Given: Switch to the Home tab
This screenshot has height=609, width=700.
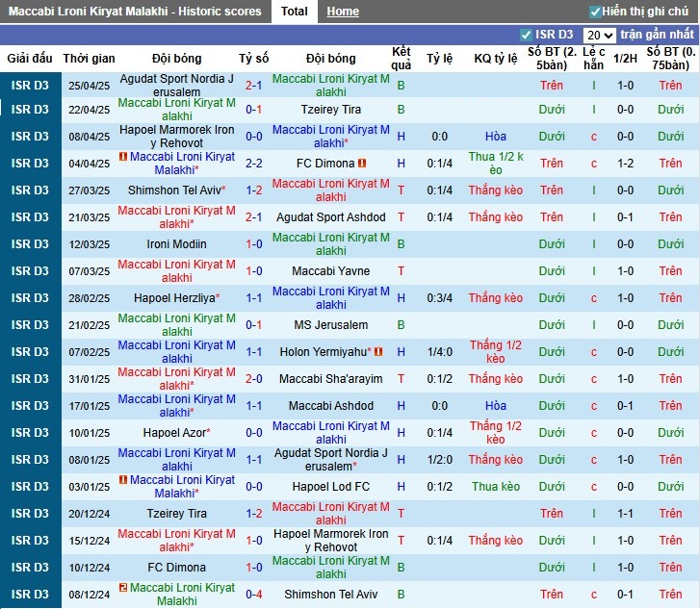Looking at the screenshot, I should 342,12.
